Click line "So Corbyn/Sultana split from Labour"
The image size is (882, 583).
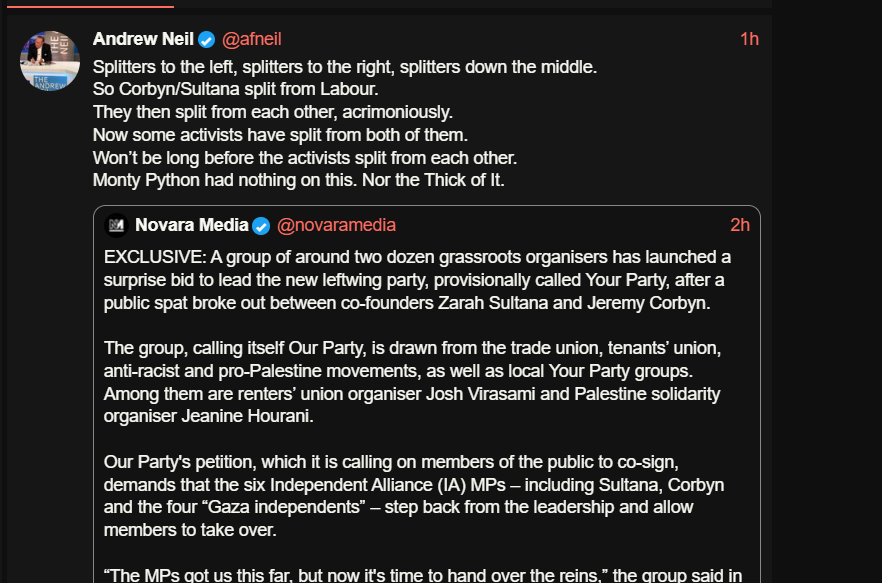tap(236, 89)
